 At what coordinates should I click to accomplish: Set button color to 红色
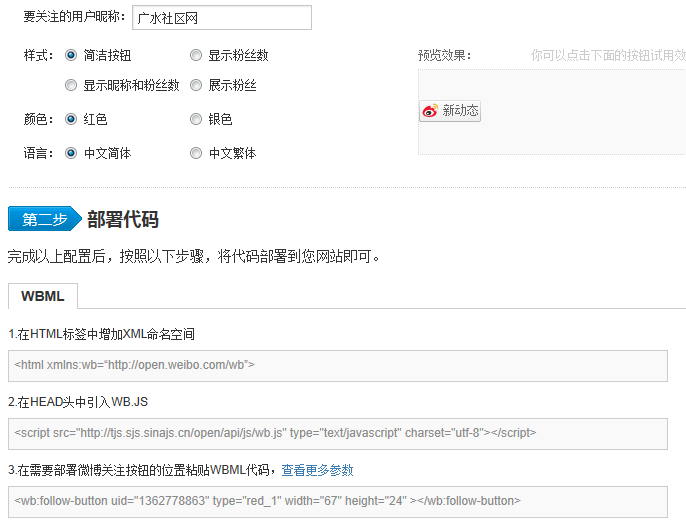pos(71,119)
